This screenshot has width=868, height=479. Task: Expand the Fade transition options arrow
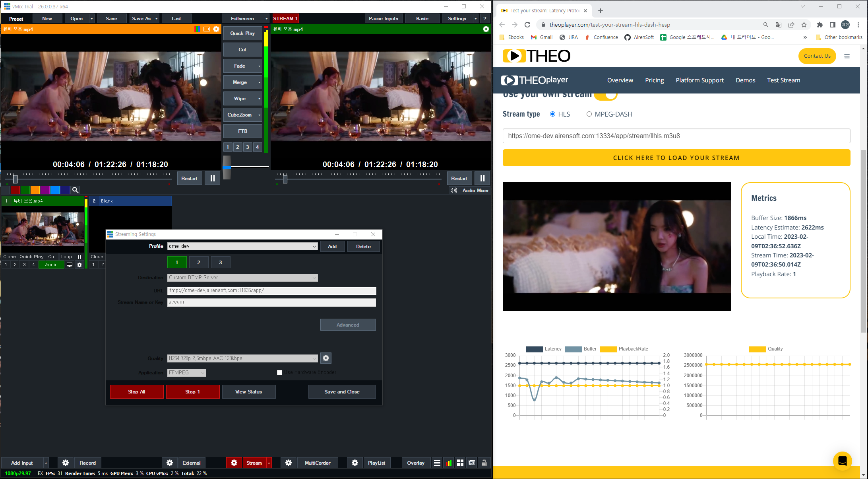coord(259,66)
